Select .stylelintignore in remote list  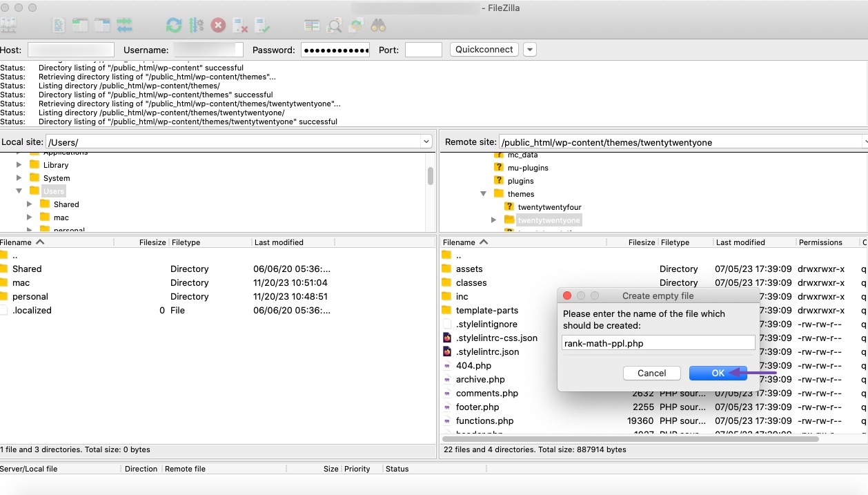486,324
